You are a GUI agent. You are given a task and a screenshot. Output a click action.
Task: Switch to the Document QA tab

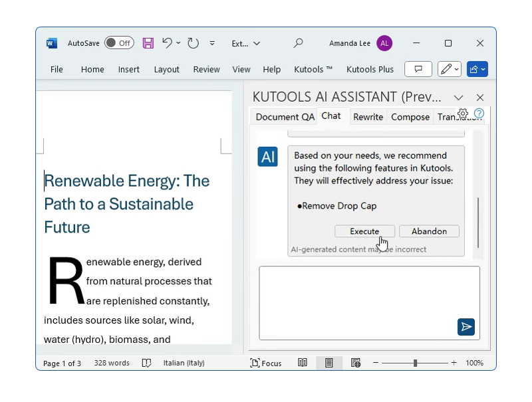click(x=285, y=117)
